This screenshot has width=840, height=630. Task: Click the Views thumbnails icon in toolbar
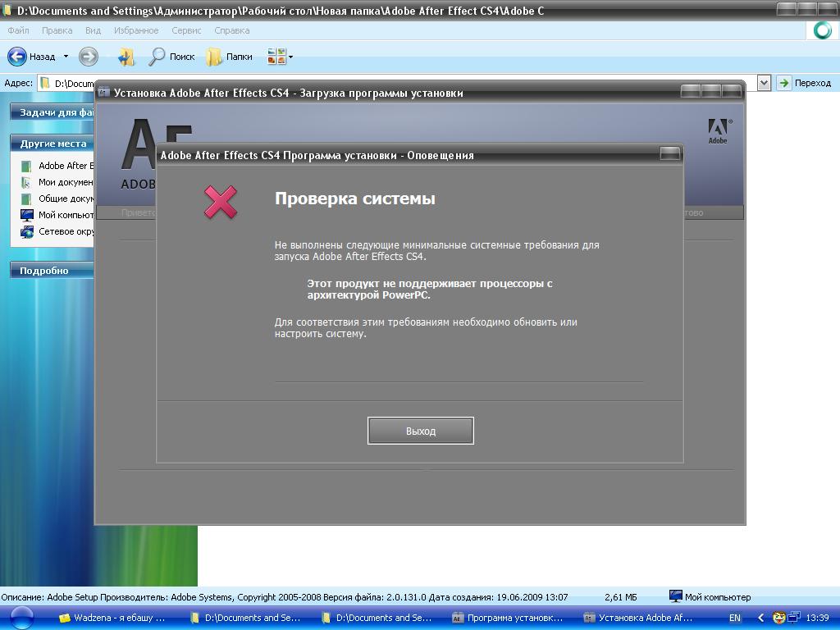[x=276, y=57]
